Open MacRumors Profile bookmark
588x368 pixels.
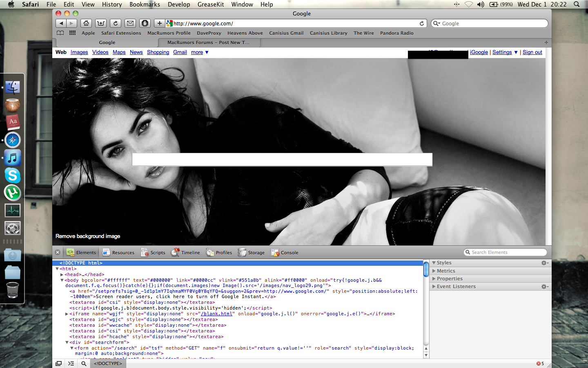coord(169,33)
